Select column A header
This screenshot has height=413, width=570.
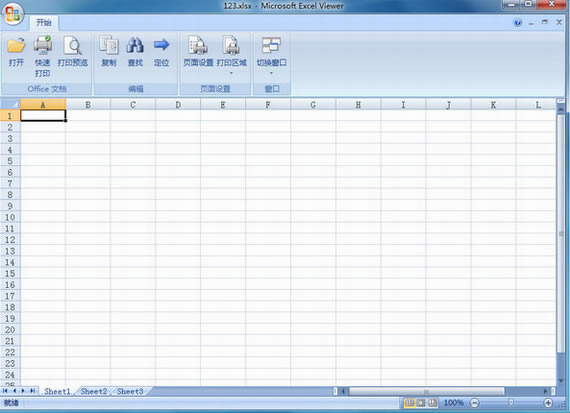[43, 105]
